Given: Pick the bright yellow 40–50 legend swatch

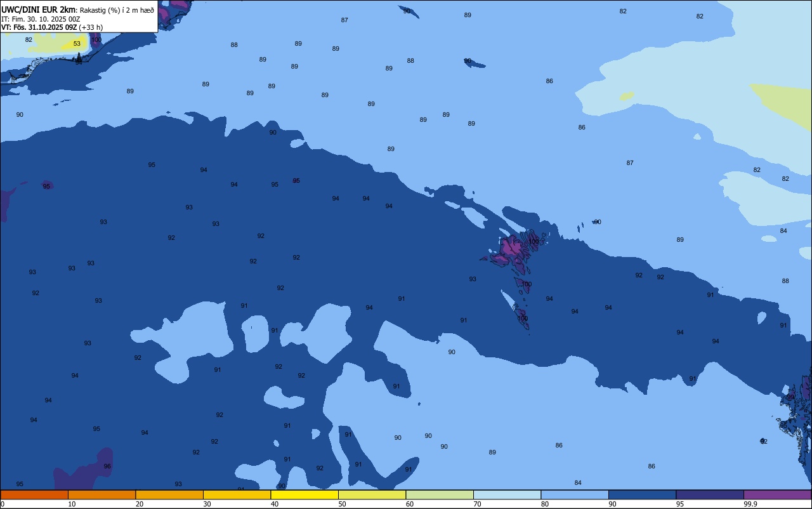Looking at the screenshot, I should (304, 494).
